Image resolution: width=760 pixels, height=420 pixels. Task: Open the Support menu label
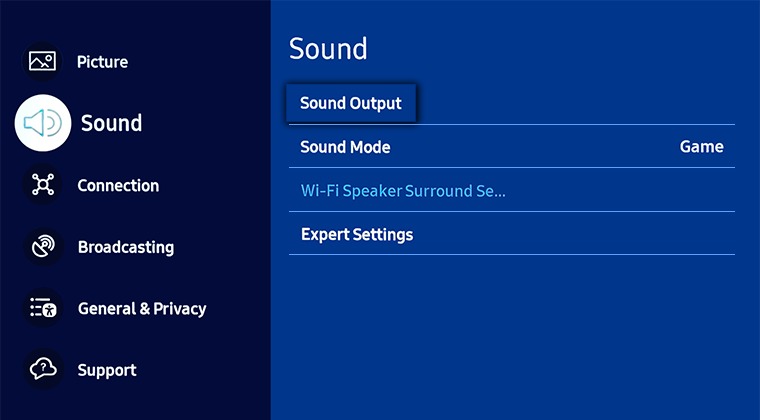click(107, 371)
